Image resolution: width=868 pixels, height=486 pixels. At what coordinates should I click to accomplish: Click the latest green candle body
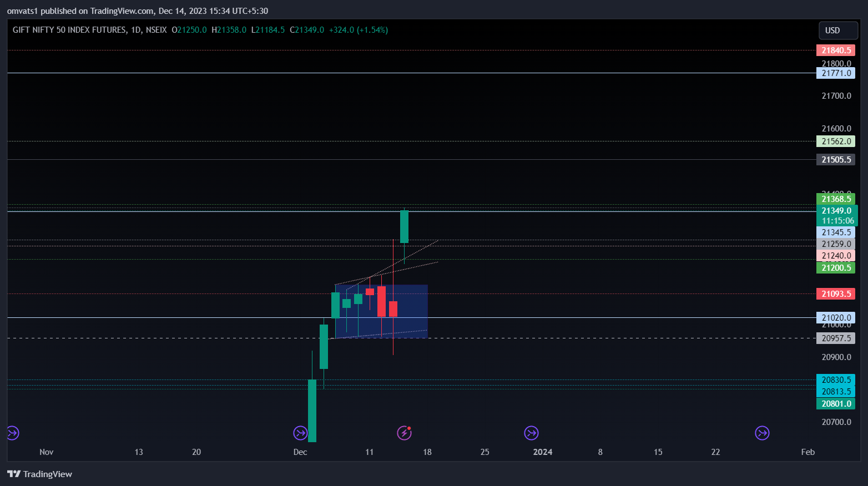point(404,226)
